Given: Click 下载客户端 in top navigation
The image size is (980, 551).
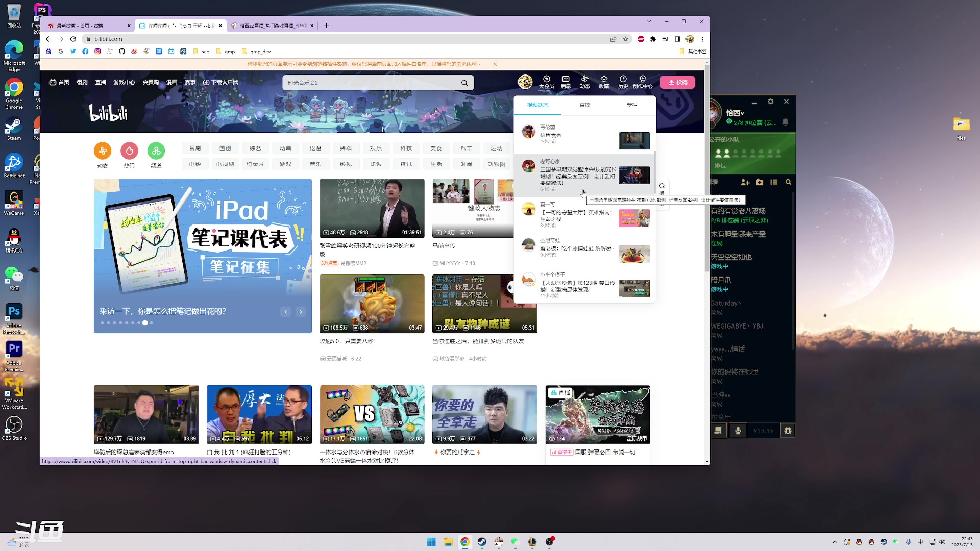Looking at the screenshot, I should point(220,82).
